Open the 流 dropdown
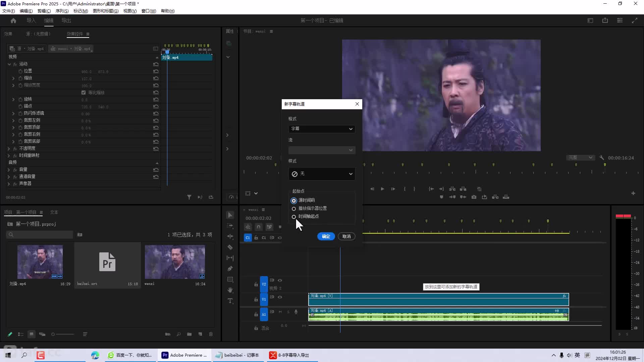The image size is (644, 362). point(322,150)
